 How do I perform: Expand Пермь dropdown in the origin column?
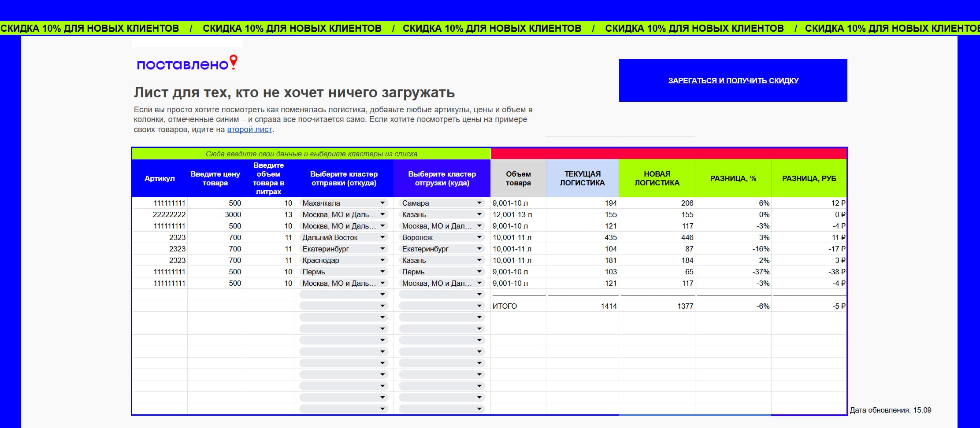click(x=344, y=272)
